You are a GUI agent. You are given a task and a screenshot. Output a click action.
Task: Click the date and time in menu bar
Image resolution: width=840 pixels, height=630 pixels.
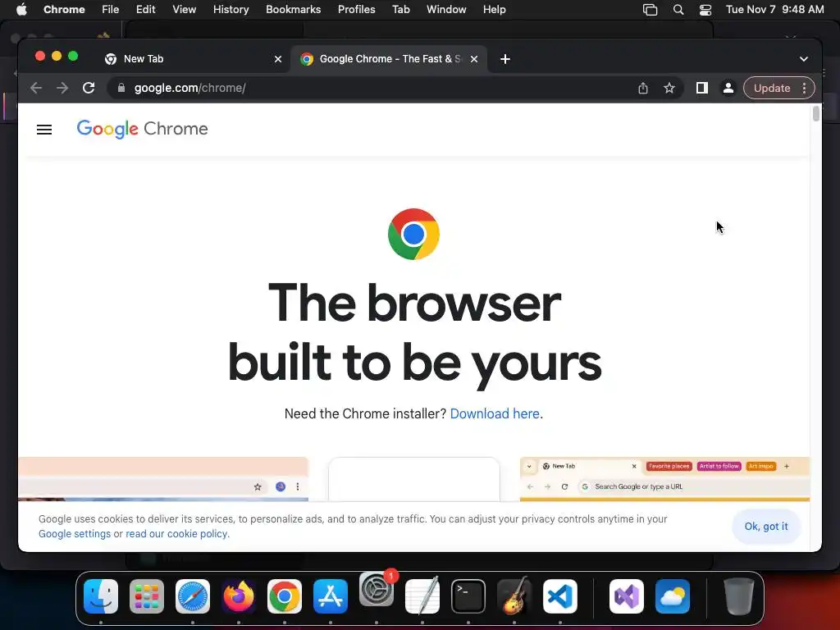point(774,10)
